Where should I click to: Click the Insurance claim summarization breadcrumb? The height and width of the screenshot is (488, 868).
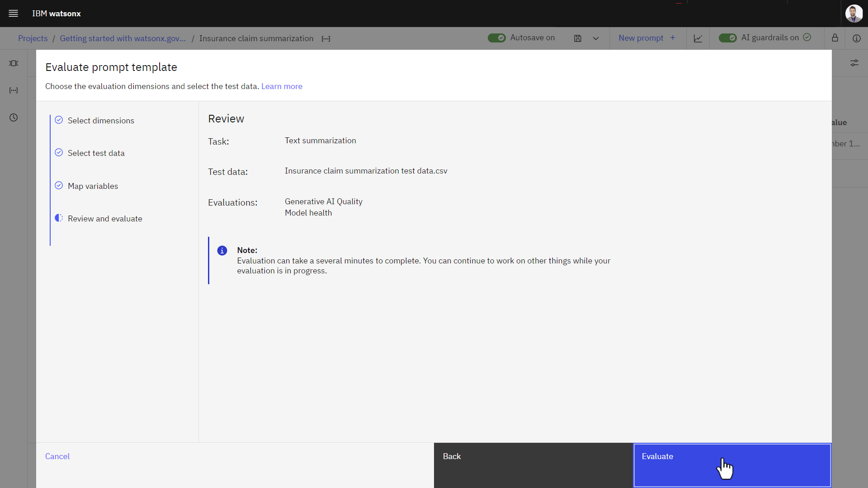tap(256, 38)
